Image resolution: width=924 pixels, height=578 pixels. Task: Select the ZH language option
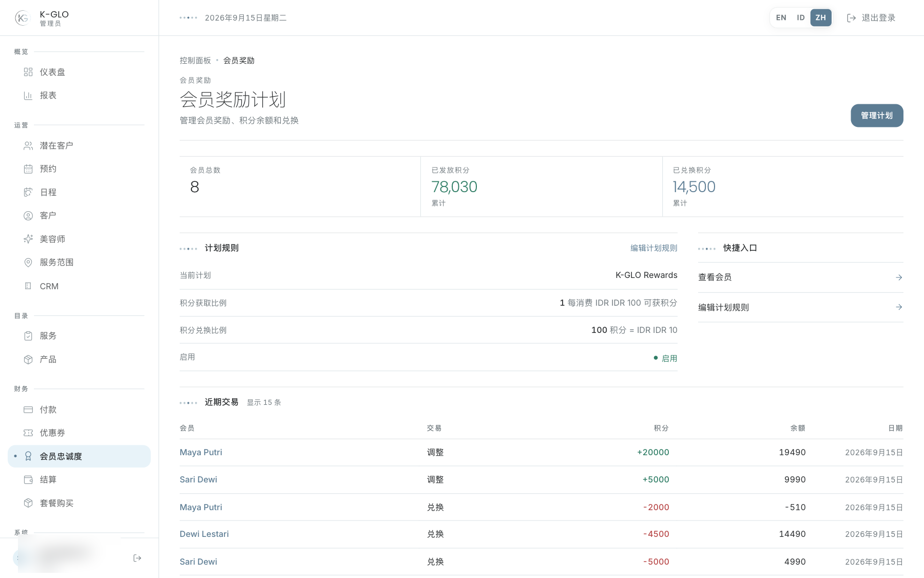click(x=821, y=17)
